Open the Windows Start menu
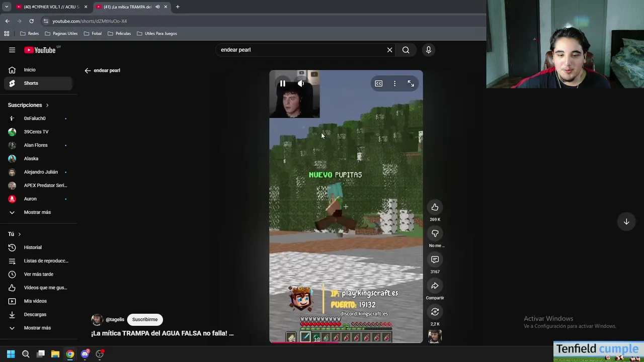644x362 pixels. tap(11, 354)
